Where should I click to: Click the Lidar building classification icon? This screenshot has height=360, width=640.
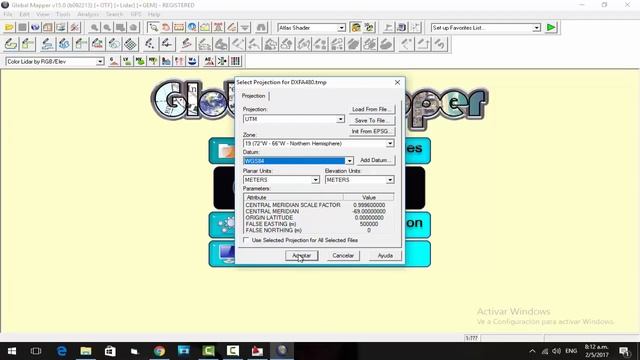(166, 61)
